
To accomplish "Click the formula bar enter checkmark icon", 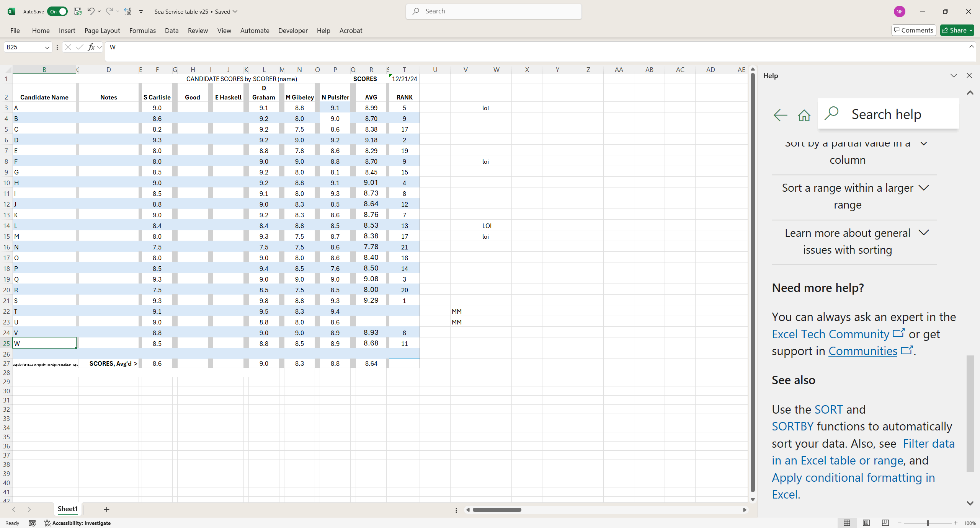I will pyautogui.click(x=80, y=47).
